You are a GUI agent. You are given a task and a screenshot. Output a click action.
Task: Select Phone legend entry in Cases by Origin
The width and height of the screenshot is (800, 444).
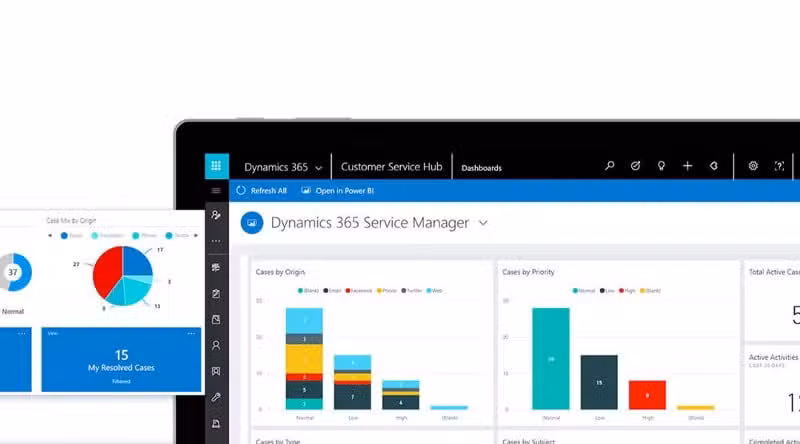(x=387, y=290)
